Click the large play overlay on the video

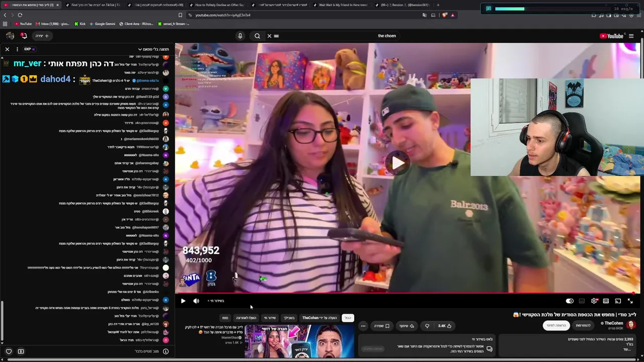click(x=397, y=163)
